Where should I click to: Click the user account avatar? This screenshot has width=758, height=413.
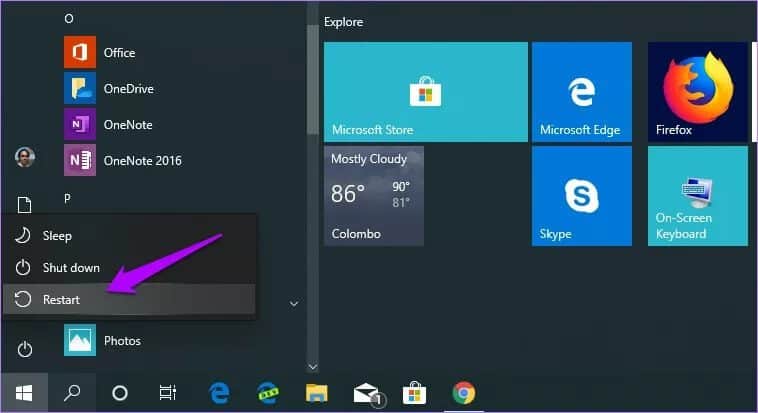[x=25, y=157]
